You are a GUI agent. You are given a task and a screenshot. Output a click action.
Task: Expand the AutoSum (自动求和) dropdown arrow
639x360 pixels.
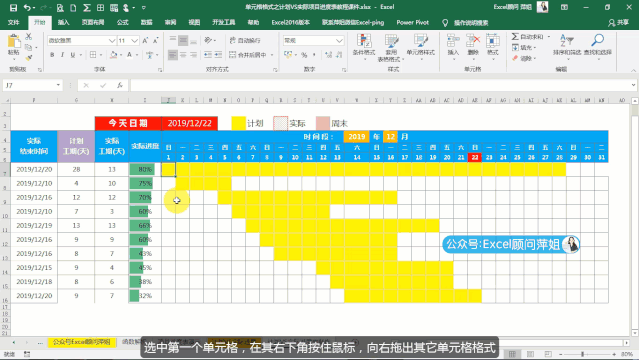549,37
